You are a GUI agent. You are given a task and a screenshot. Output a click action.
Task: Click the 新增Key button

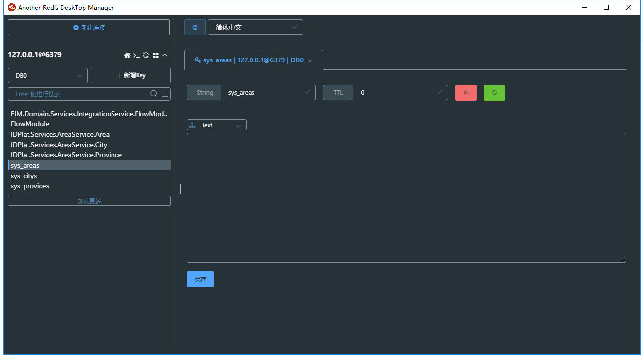coord(131,76)
